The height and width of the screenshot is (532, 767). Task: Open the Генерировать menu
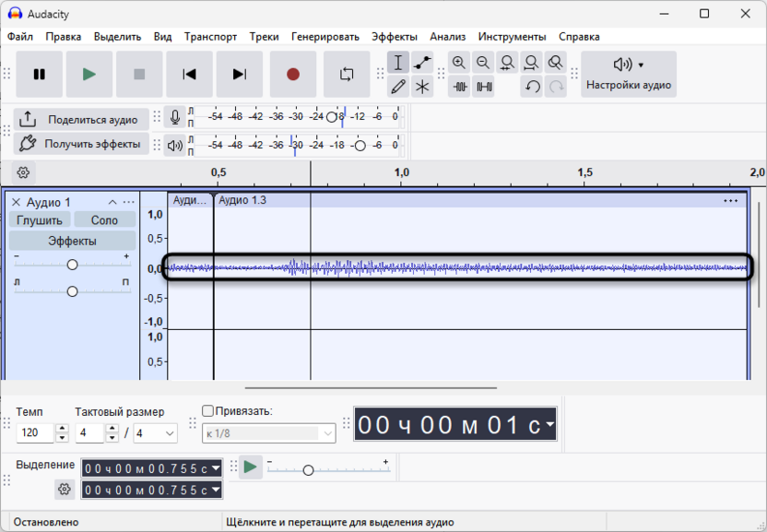click(325, 37)
